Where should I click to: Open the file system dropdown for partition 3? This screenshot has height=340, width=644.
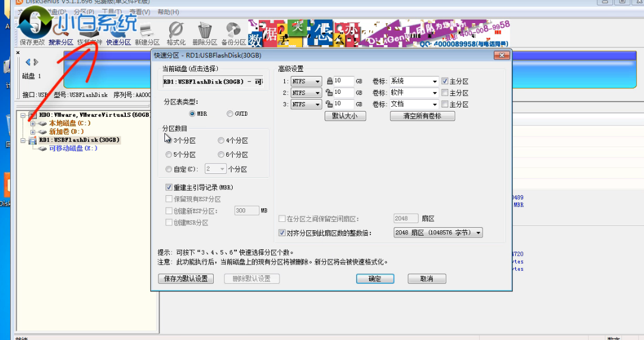pos(306,104)
